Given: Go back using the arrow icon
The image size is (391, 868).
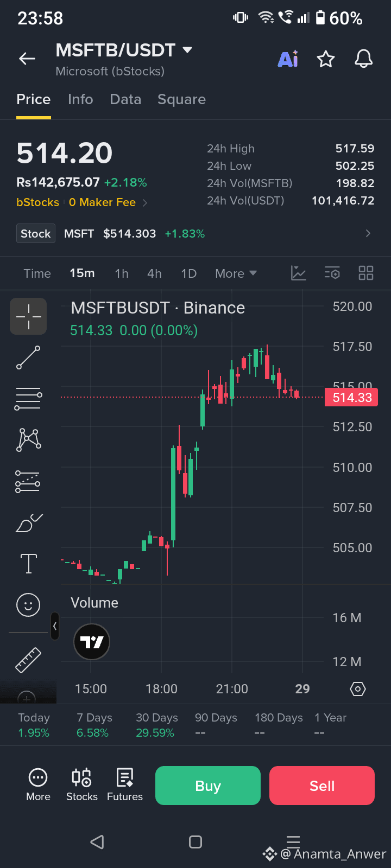Looking at the screenshot, I should [x=27, y=59].
